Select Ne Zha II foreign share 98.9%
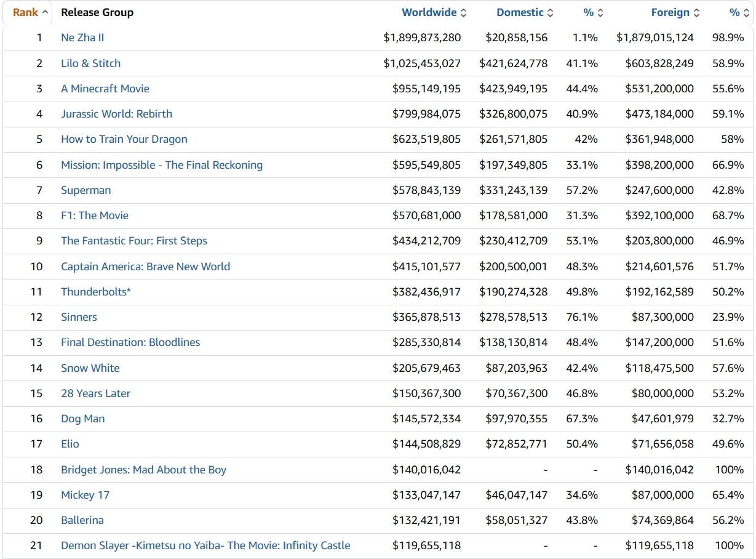756x559 pixels. tap(728, 38)
